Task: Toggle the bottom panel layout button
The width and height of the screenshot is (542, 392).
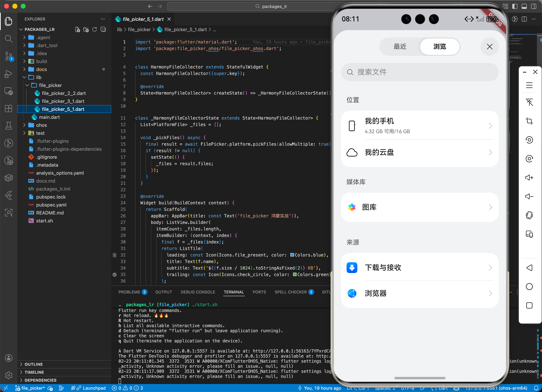Action: (524, 7)
